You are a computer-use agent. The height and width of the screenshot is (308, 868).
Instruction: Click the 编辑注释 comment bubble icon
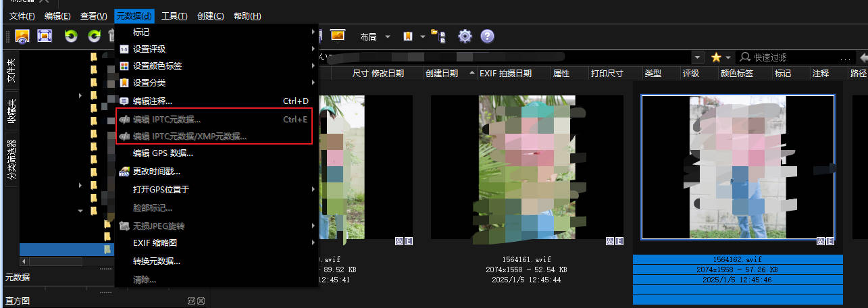pyautogui.click(x=124, y=101)
